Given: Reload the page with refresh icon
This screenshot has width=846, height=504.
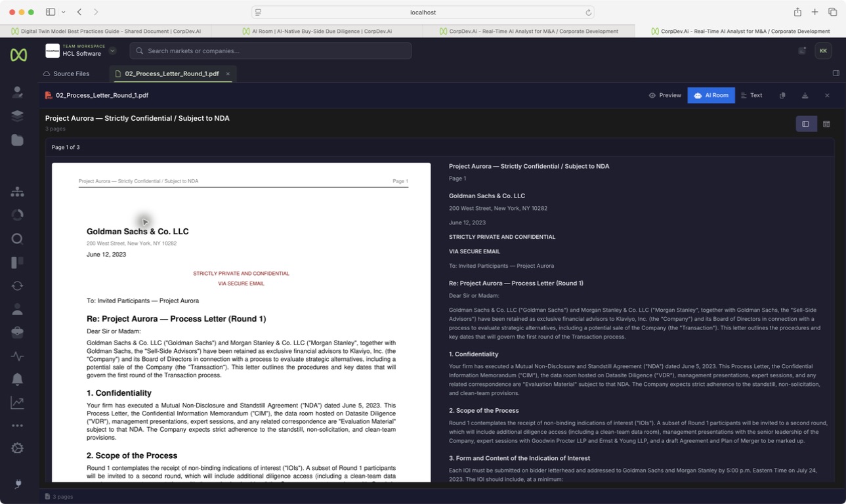Looking at the screenshot, I should click(x=588, y=12).
